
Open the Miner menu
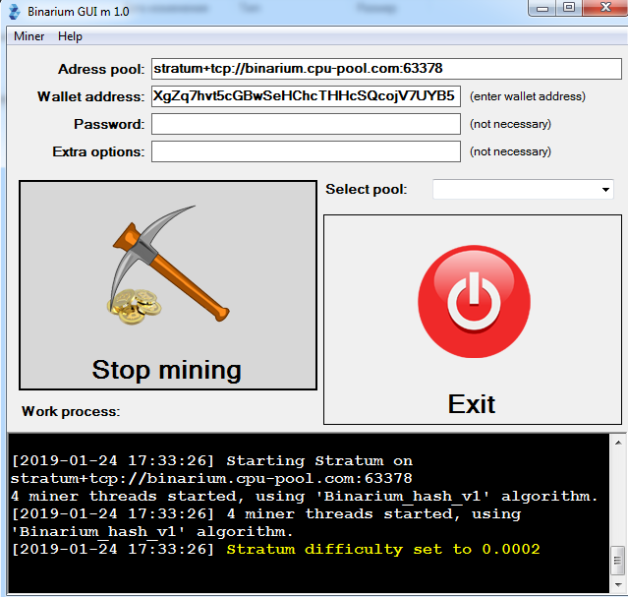[x=29, y=36]
